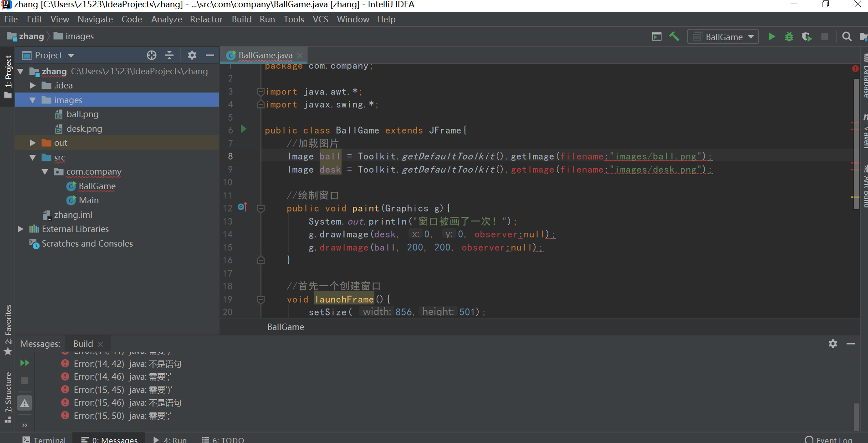Screen dimensions: 868x443
Task: Open the Refactor menu
Action: 206,19
